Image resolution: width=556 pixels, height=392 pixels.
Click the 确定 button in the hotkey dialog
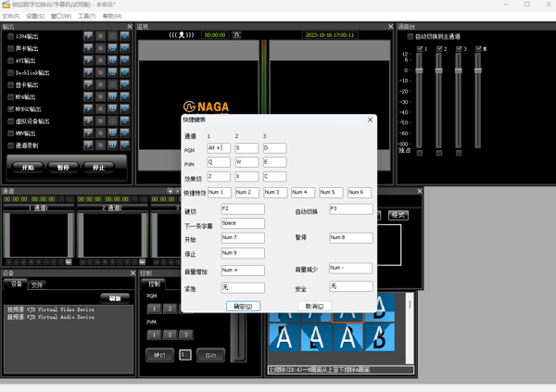(243, 306)
